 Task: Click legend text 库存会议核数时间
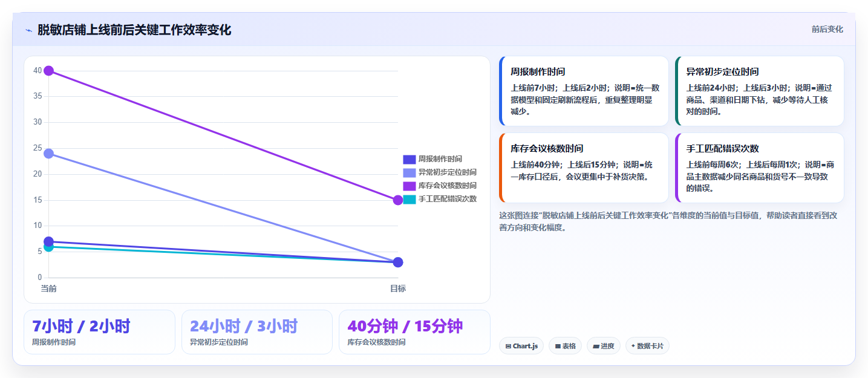tap(448, 186)
